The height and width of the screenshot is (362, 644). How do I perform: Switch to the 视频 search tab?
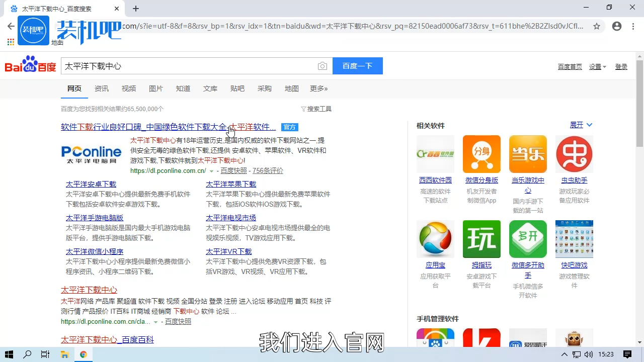[x=129, y=88]
